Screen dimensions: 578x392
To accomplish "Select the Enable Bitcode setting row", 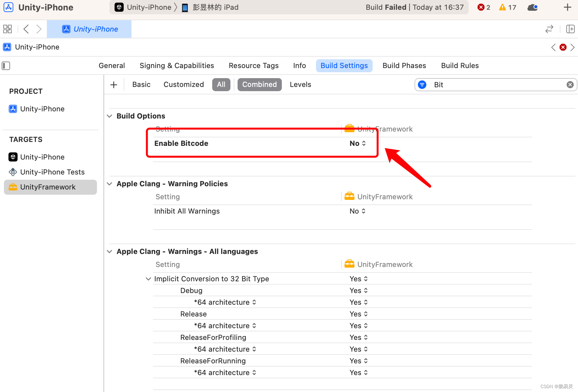I will tap(342, 144).
